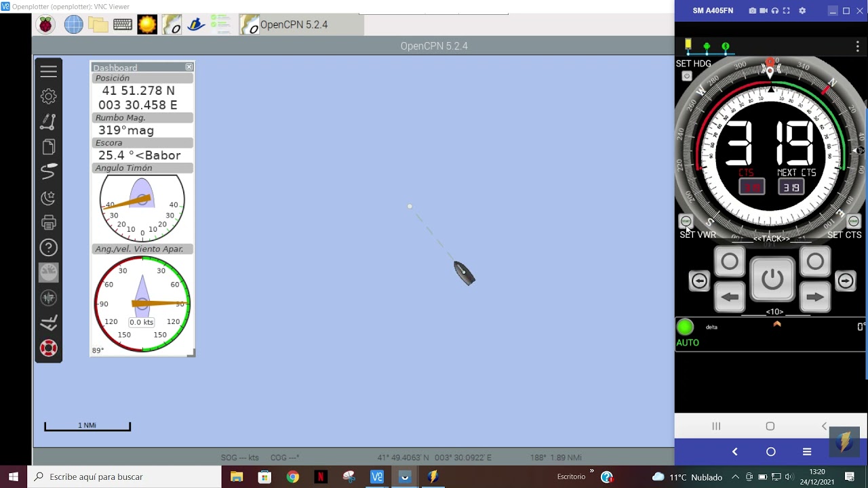The height and width of the screenshot is (488, 868).
Task: Expand the orange chevron panel handle
Action: 777,324
